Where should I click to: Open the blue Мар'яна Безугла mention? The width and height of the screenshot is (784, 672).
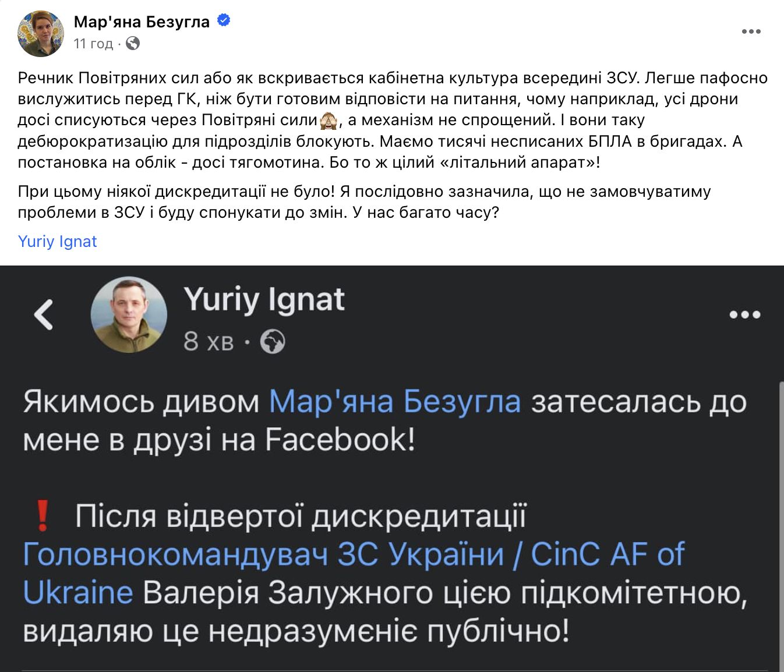point(394,402)
